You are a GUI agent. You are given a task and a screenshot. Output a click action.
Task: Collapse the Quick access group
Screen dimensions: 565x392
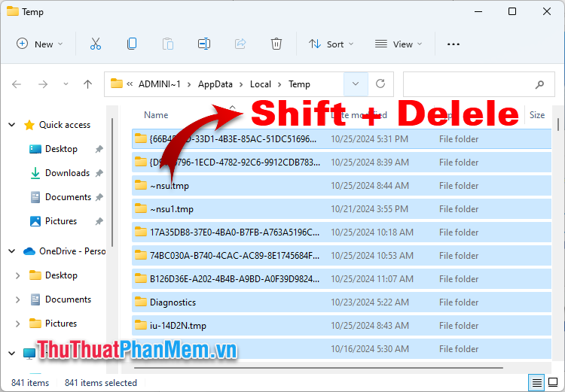12,125
